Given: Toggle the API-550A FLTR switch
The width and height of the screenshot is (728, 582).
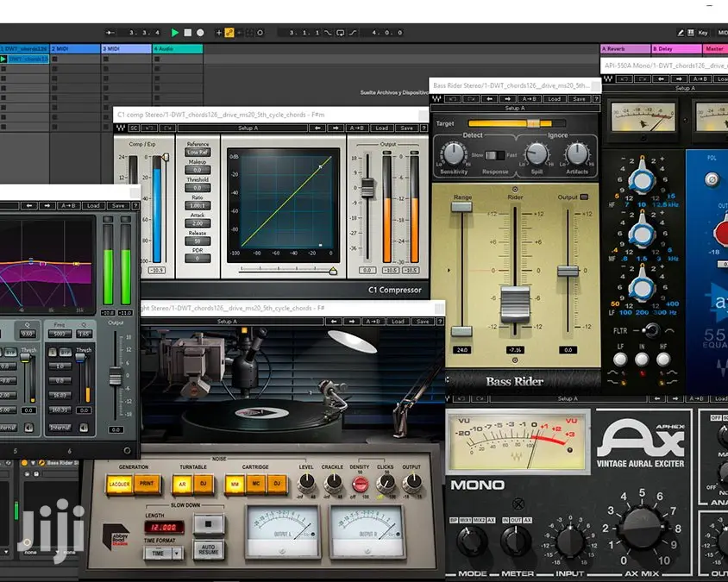Looking at the screenshot, I should point(651,330).
